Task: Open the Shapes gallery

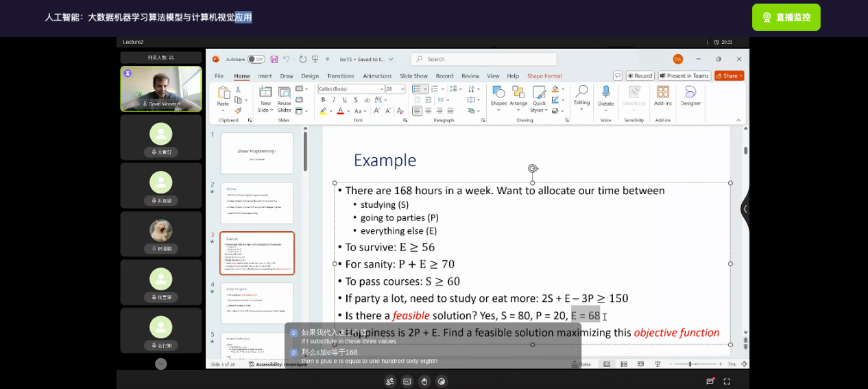Action: coord(498,97)
